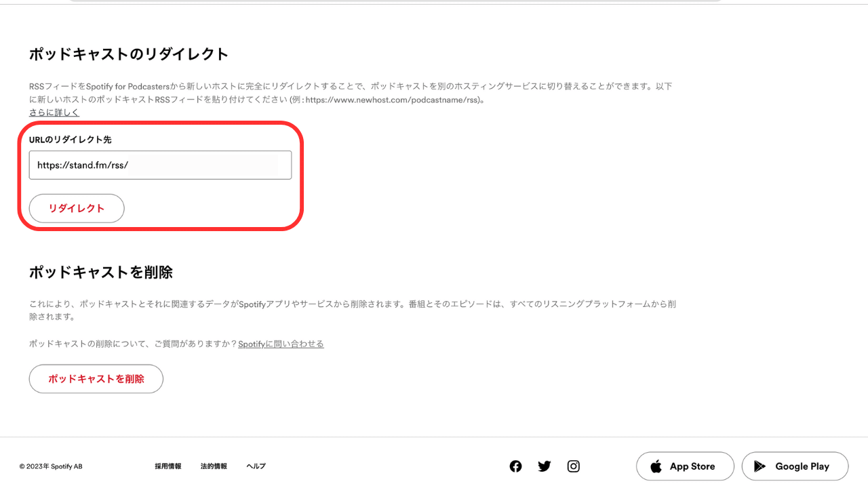868x488 pixels.
Task: Click the Google Play download button
Action: pos(795,466)
